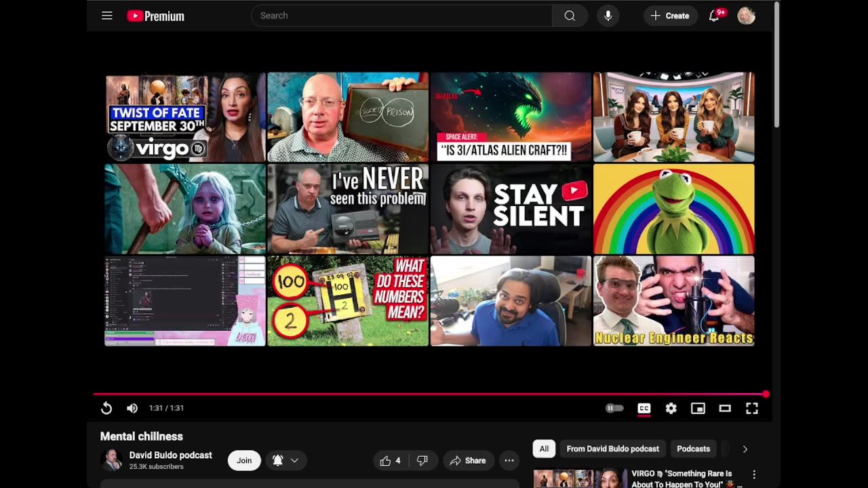
Task: Open three women with mugs thumbnail
Action: pyautogui.click(x=673, y=117)
